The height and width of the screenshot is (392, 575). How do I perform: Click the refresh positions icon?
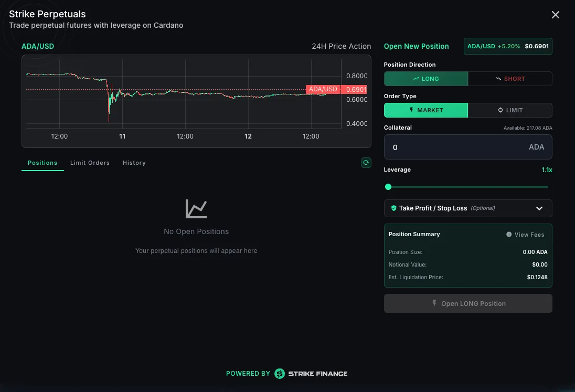(366, 163)
